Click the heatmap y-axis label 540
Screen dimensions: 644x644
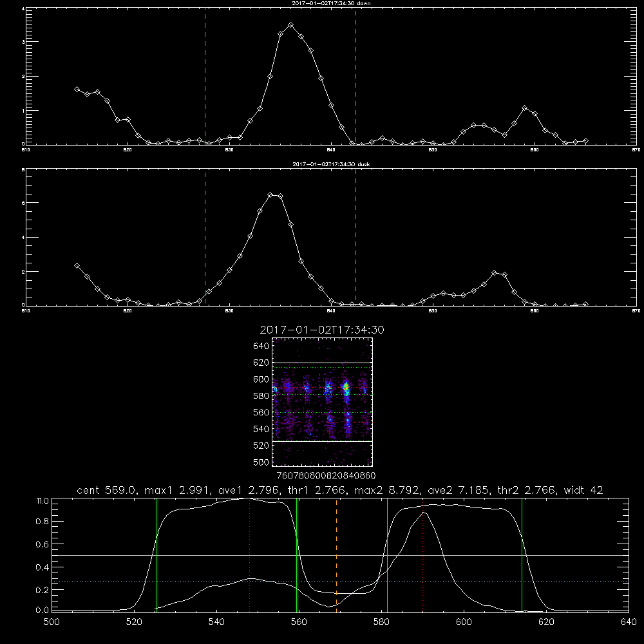(x=261, y=429)
